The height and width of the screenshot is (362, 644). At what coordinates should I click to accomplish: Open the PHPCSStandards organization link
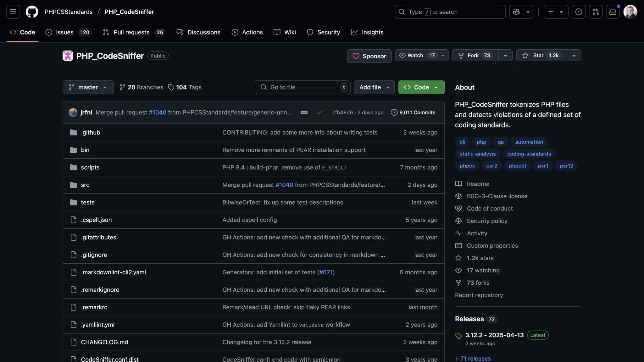pyautogui.click(x=69, y=12)
